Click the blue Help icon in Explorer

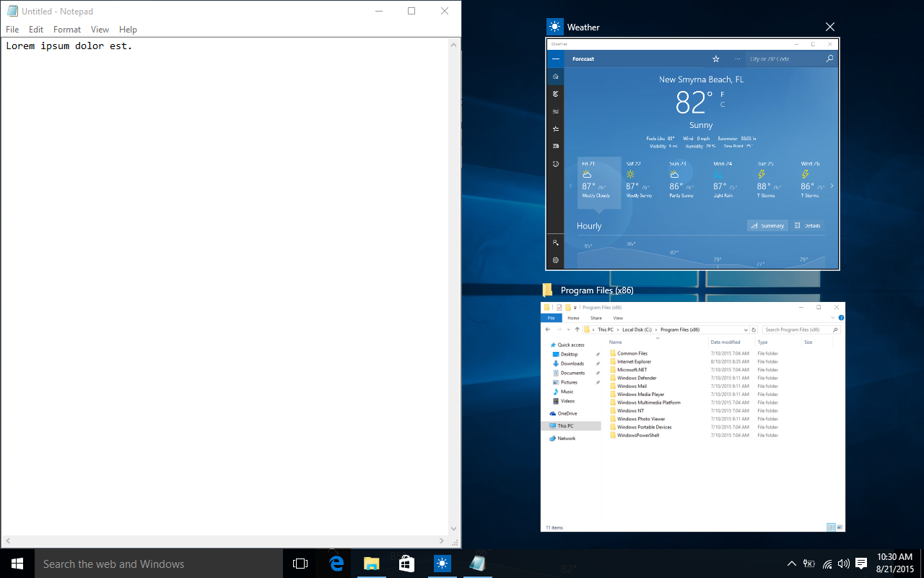click(x=840, y=318)
